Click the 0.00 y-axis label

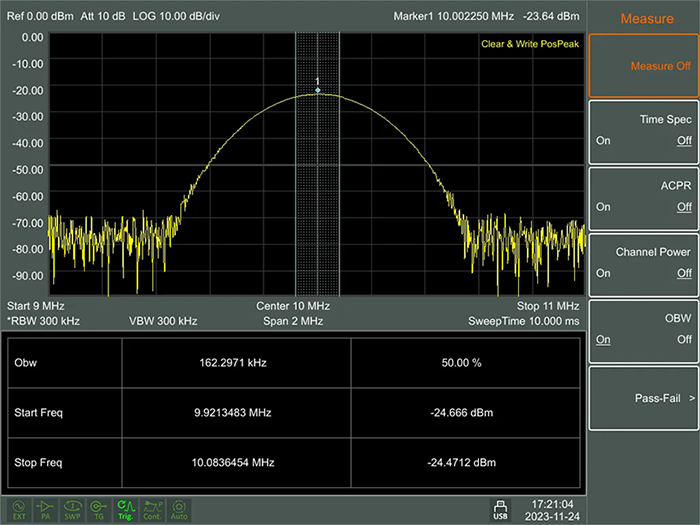33,37
